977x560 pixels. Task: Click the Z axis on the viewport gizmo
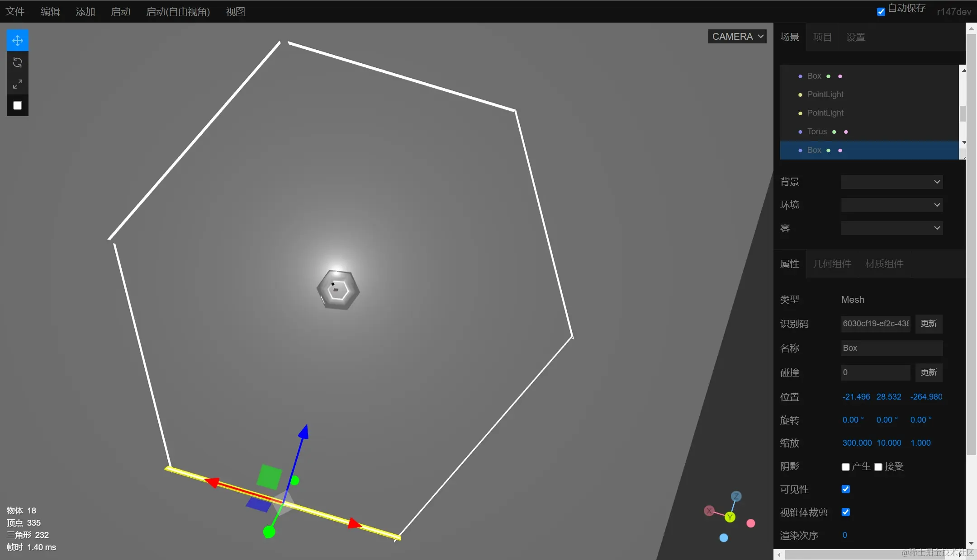736,496
